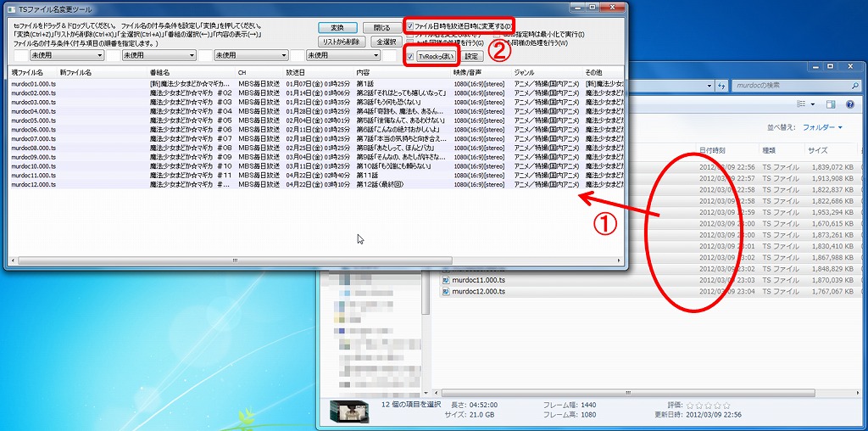Click the separator text box before first dropdown
This screenshot has height=431, width=868.
[20, 55]
